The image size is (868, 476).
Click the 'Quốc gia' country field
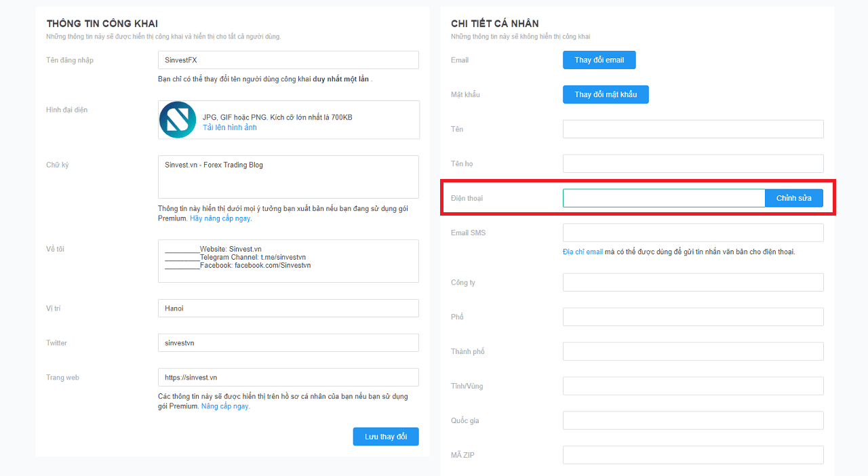coord(693,421)
